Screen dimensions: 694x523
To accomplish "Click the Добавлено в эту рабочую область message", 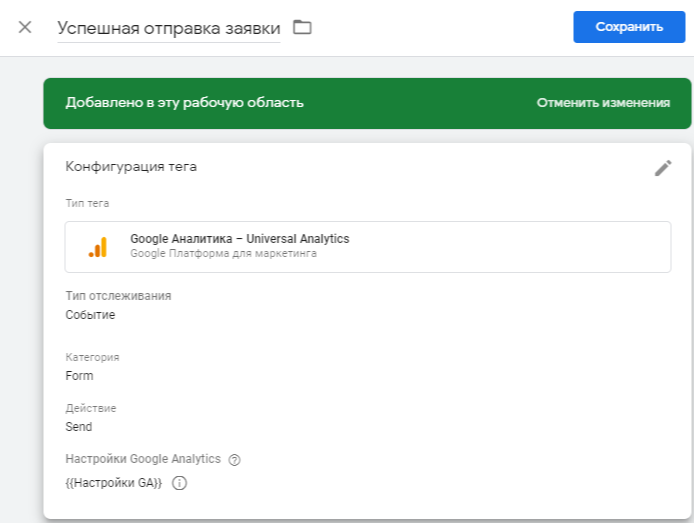I will point(184,103).
